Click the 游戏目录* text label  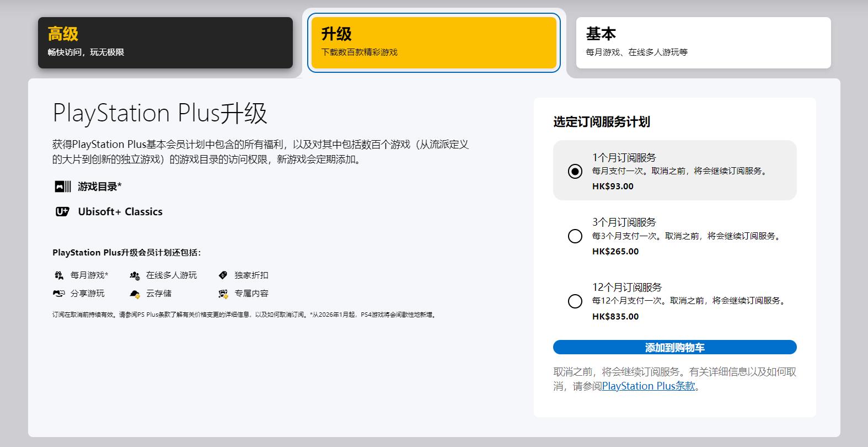tap(99, 187)
